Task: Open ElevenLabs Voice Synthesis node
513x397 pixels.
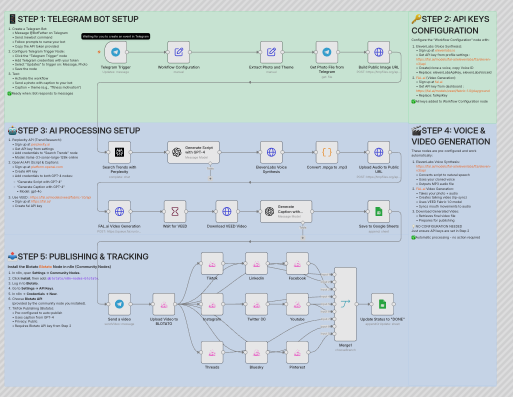Action: (x=271, y=152)
